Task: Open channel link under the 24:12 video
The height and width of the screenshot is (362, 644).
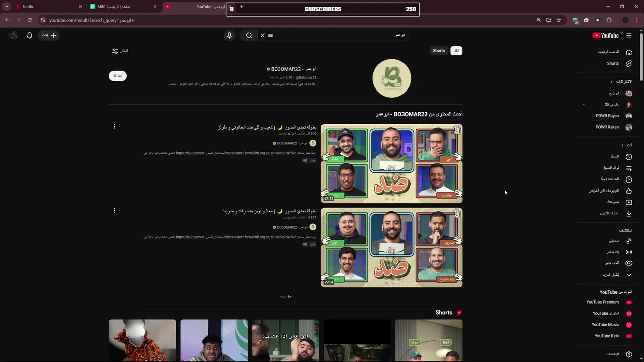Action: pyautogui.click(x=292, y=143)
